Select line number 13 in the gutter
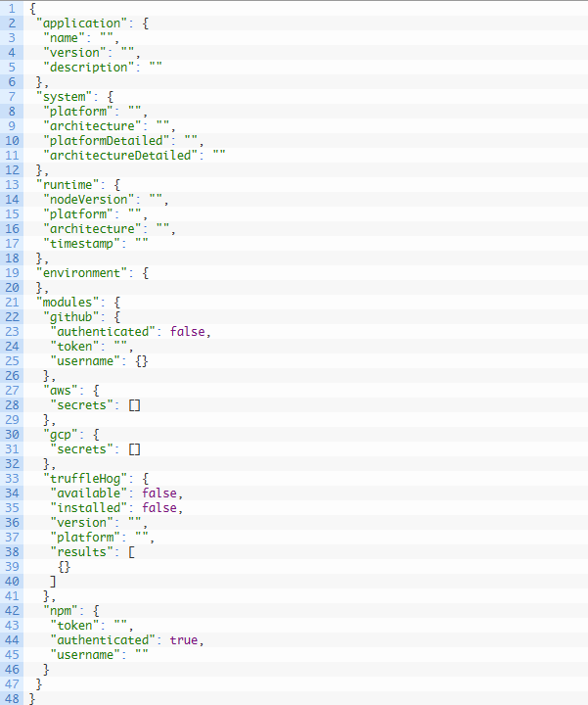This screenshot has height=705, width=588. pyautogui.click(x=14, y=183)
